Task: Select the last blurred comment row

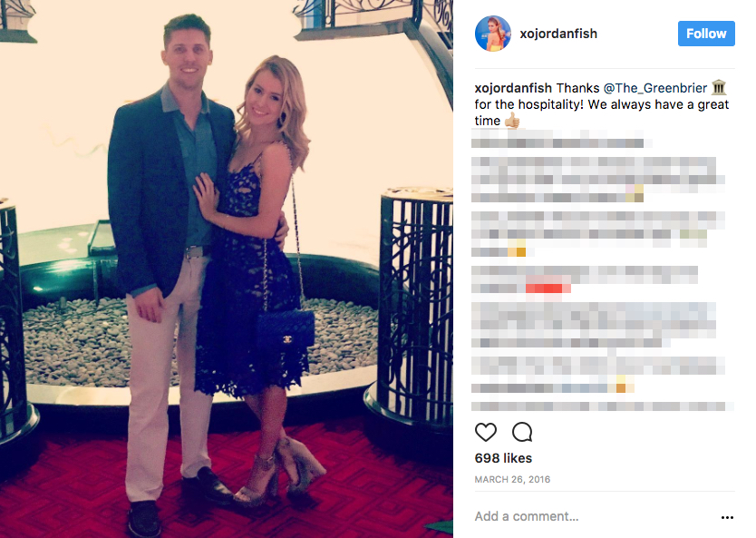Action: click(x=603, y=406)
